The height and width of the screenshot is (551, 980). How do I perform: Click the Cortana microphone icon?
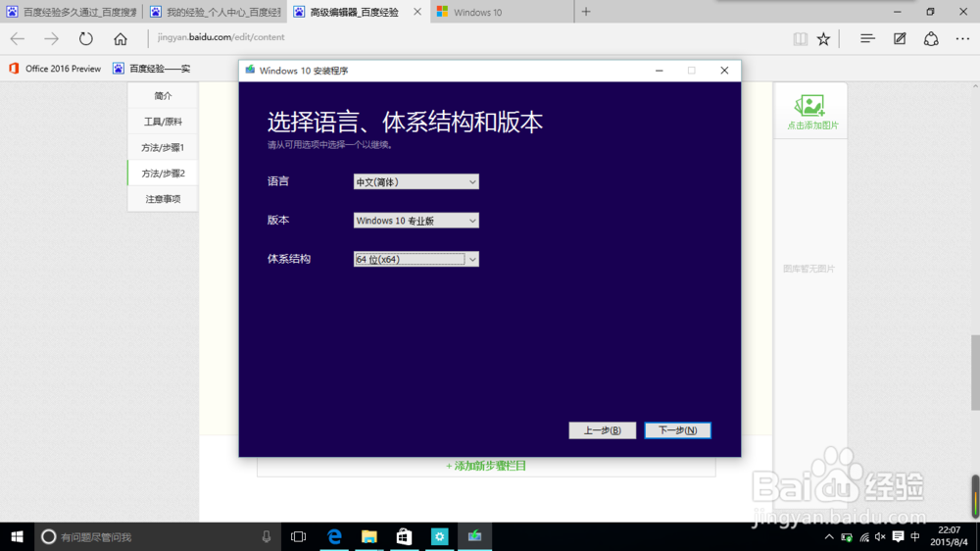coord(267,536)
